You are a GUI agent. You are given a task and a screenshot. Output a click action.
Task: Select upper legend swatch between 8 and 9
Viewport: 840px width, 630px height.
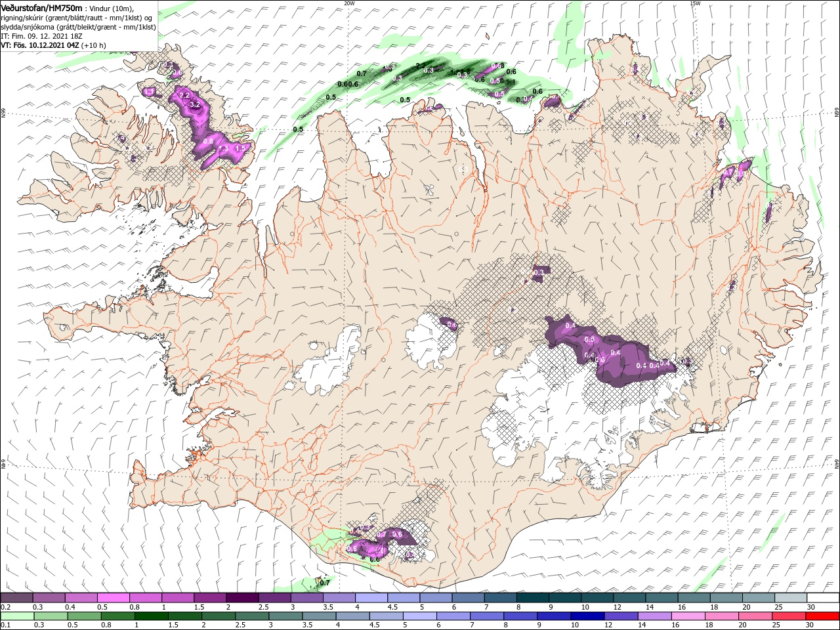(x=532, y=597)
